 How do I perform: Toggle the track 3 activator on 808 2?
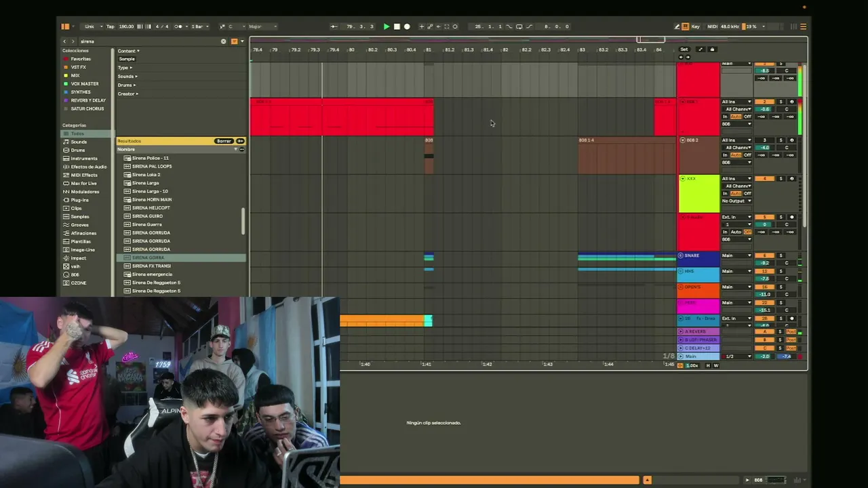click(764, 140)
